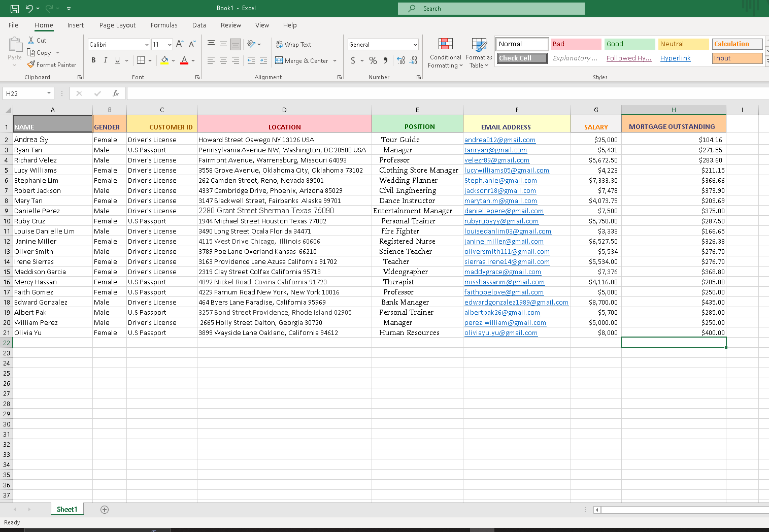The image size is (769, 532).
Task: Click the Orientation text rotation icon
Action: click(x=251, y=44)
